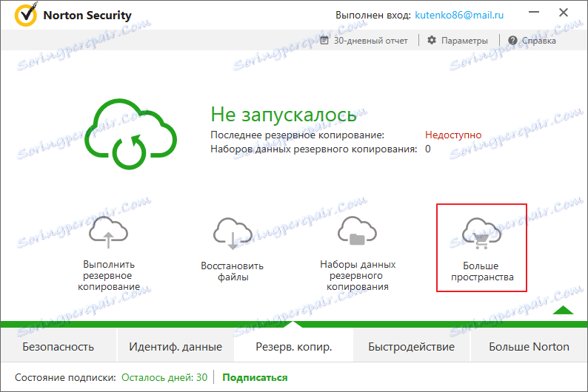Go to the Больше Norton tab
The image size is (588, 392).
coord(529,347)
